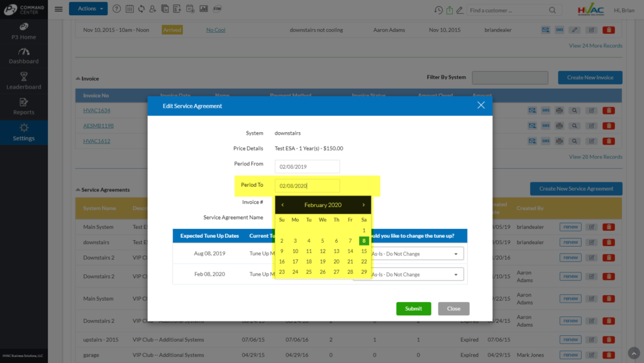The width and height of the screenshot is (644, 363).
Task: Open Leaderboard from the sidebar
Action: pyautogui.click(x=23, y=80)
